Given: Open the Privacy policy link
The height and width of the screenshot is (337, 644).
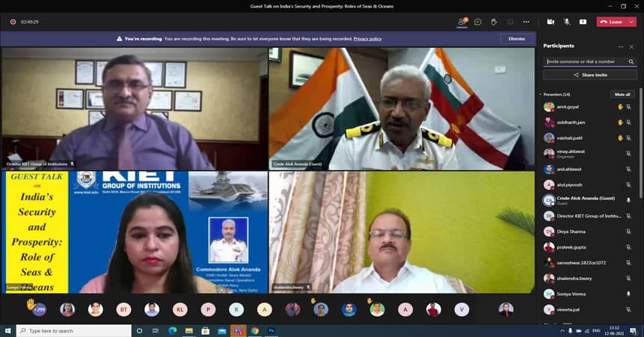Looking at the screenshot, I should pos(367,38).
